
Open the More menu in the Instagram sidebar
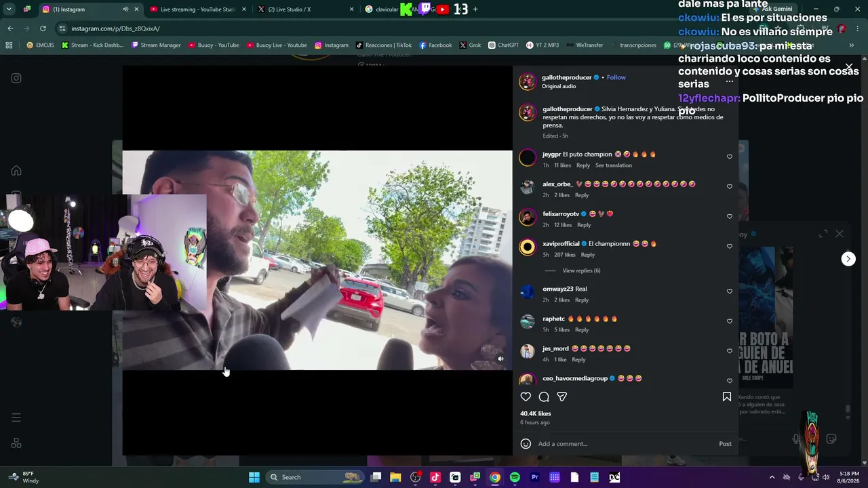tap(16, 418)
